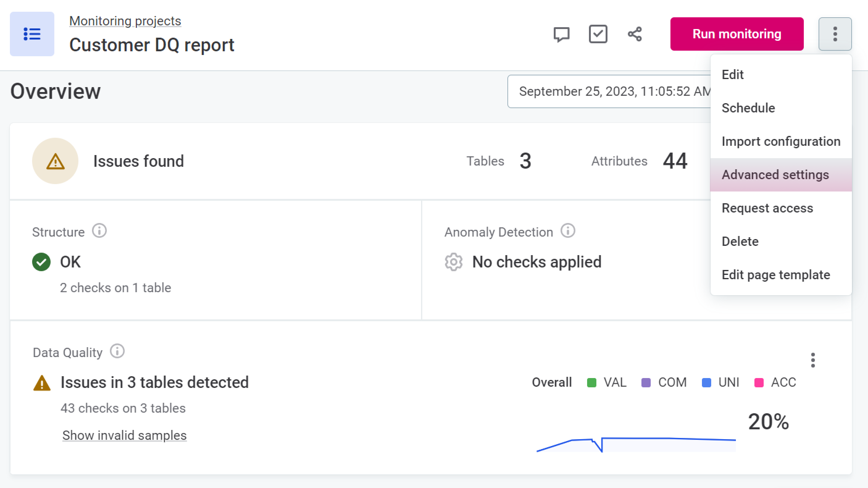This screenshot has width=868, height=488.
Task: Open the Data Quality widget three-dot menu
Action: (813, 360)
